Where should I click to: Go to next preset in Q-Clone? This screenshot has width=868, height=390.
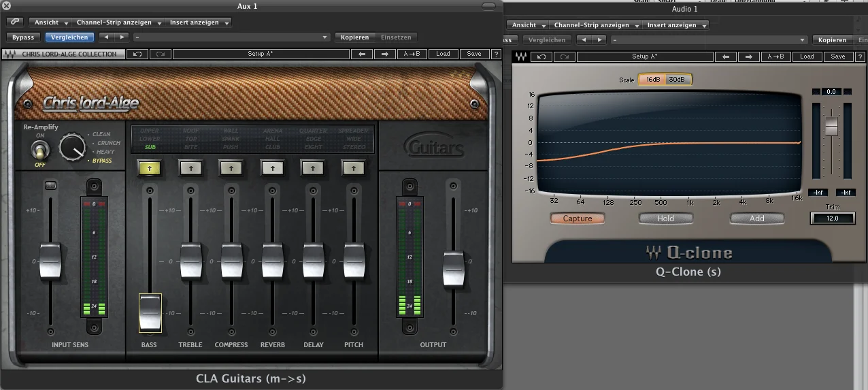click(749, 56)
